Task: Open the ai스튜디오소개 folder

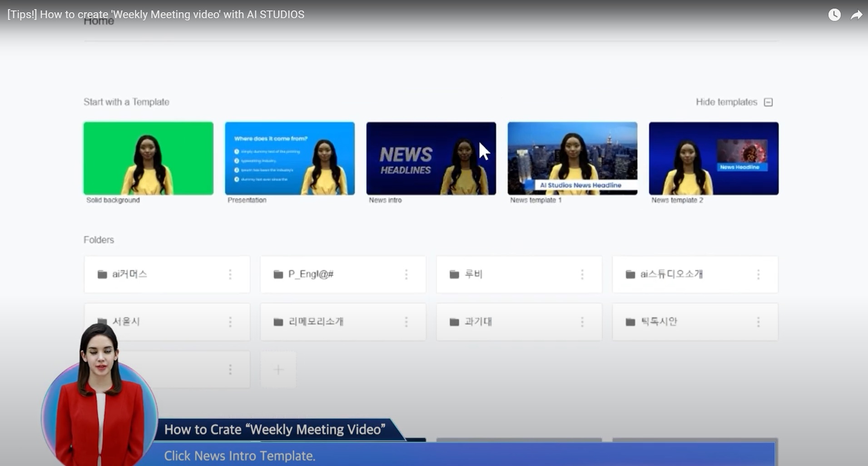Action: [695, 274]
